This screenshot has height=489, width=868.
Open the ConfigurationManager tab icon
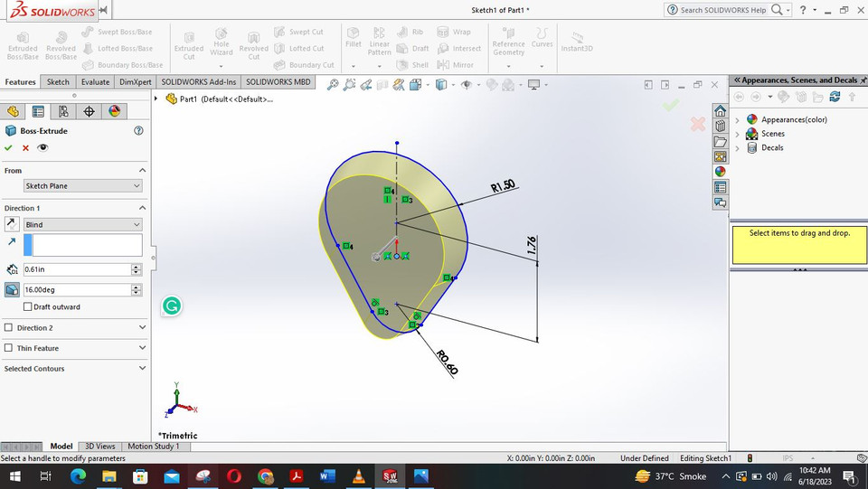click(63, 111)
